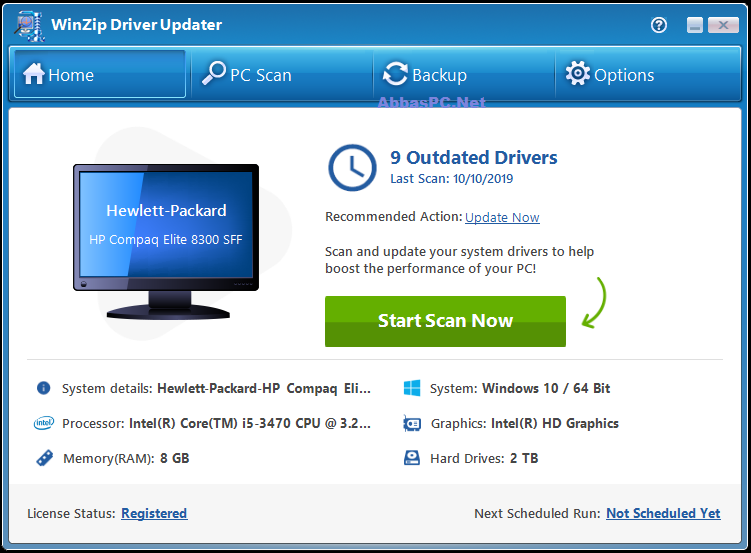
Task: Open the Not Scheduled Yet link
Action: point(663,513)
